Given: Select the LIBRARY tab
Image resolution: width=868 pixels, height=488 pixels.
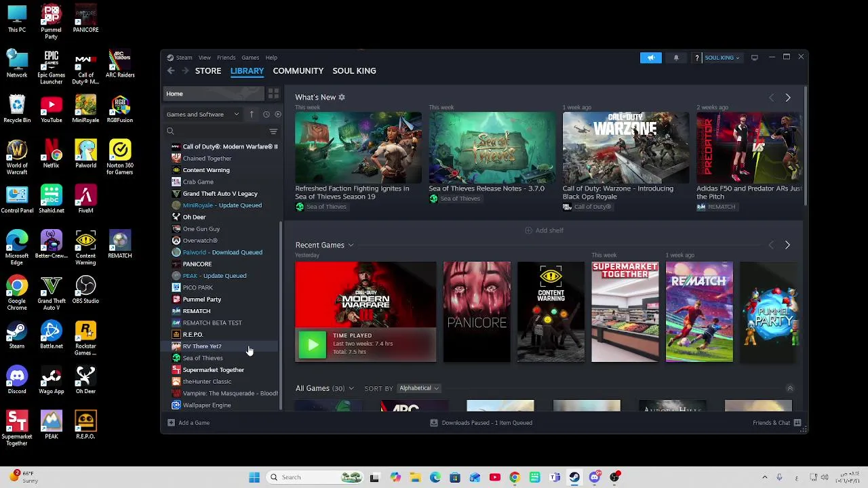Looking at the screenshot, I should (247, 71).
